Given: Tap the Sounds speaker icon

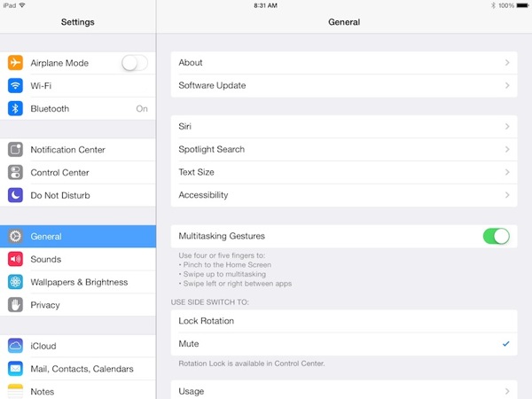Looking at the screenshot, I should pyautogui.click(x=15, y=260).
